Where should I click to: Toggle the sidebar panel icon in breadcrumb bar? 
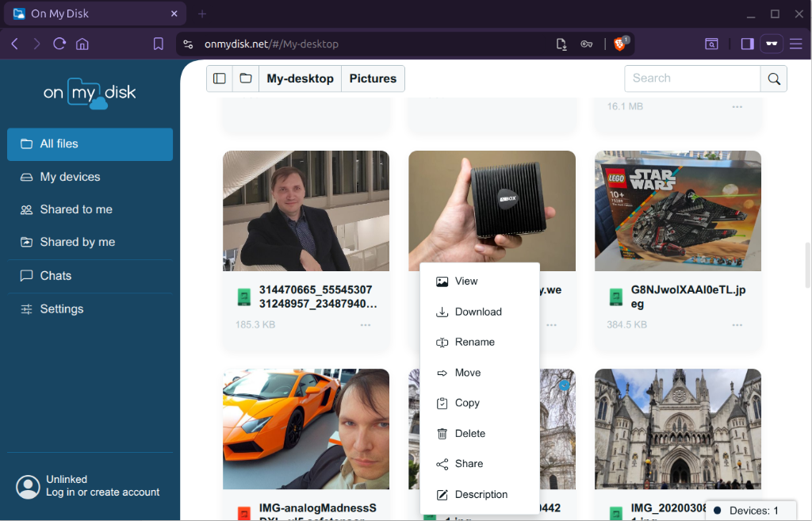tap(220, 79)
